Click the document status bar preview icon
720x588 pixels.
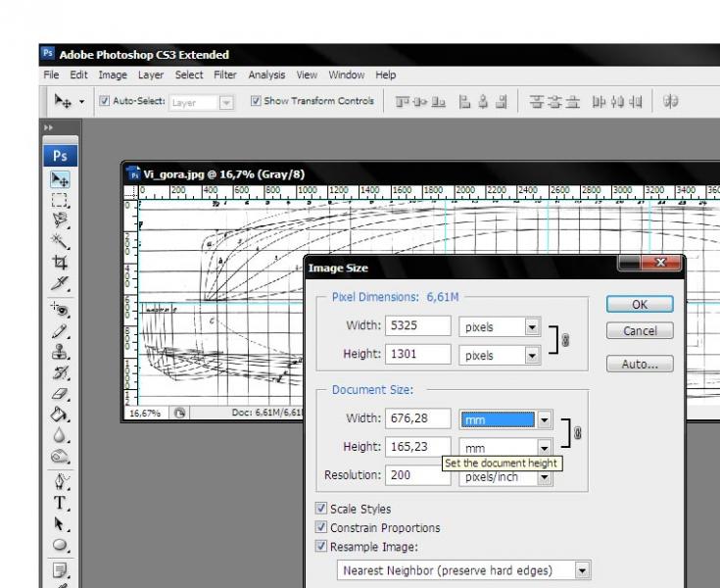tap(179, 413)
